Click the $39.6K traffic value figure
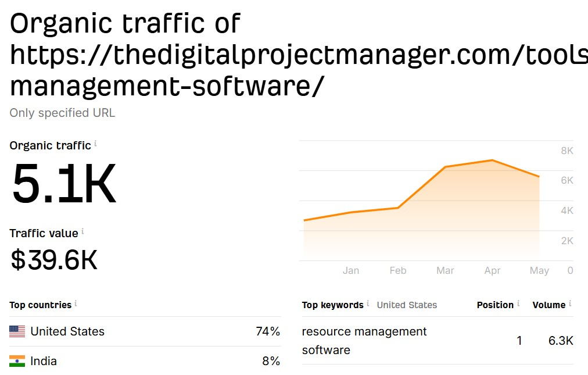The height and width of the screenshot is (375, 588). tap(54, 260)
